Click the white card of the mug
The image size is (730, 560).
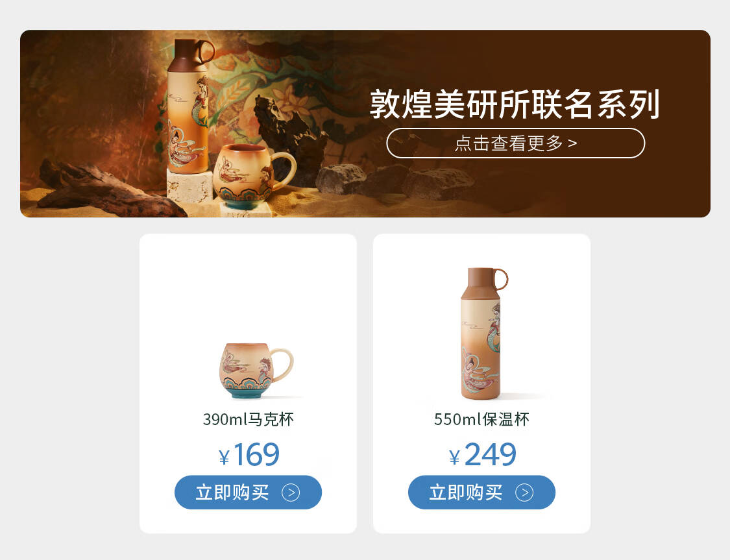pos(248,383)
